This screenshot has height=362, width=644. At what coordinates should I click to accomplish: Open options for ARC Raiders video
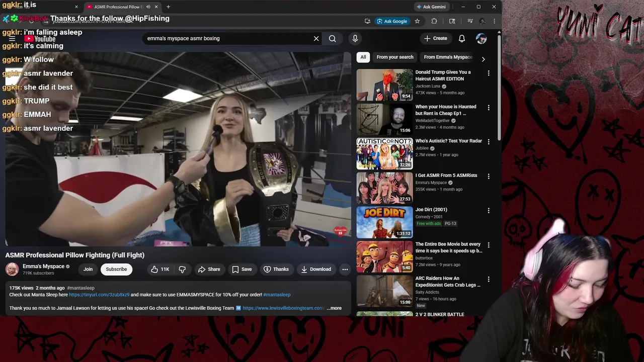pyautogui.click(x=488, y=279)
